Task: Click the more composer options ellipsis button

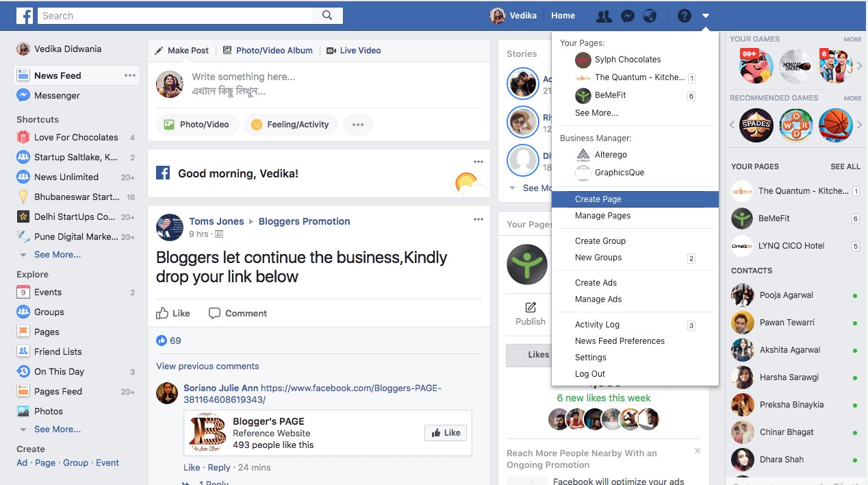Action: click(358, 125)
